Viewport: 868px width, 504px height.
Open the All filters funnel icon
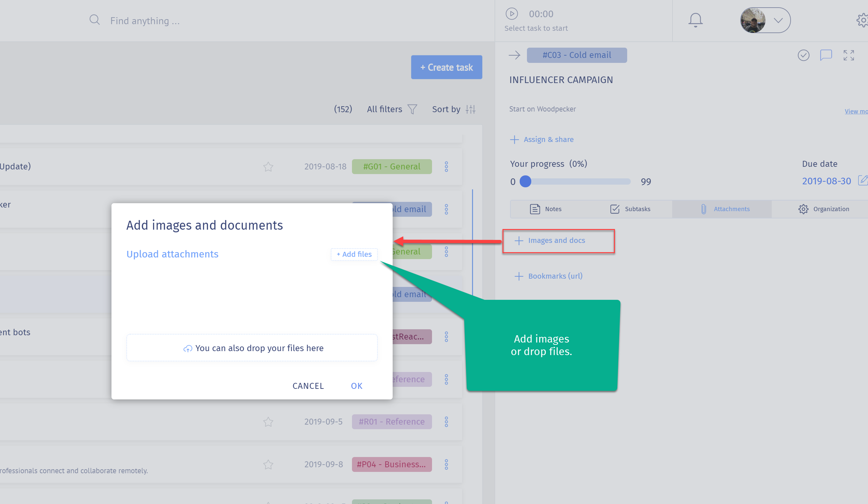coord(412,109)
